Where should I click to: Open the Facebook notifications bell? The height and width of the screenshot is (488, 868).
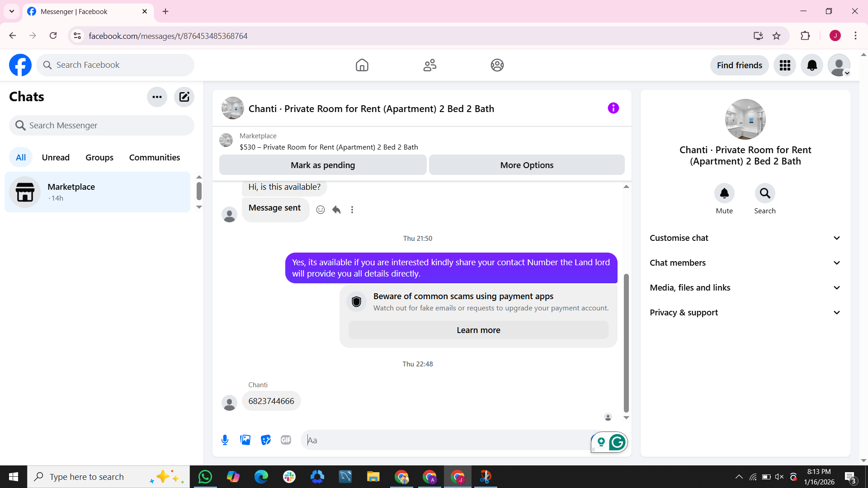812,66
